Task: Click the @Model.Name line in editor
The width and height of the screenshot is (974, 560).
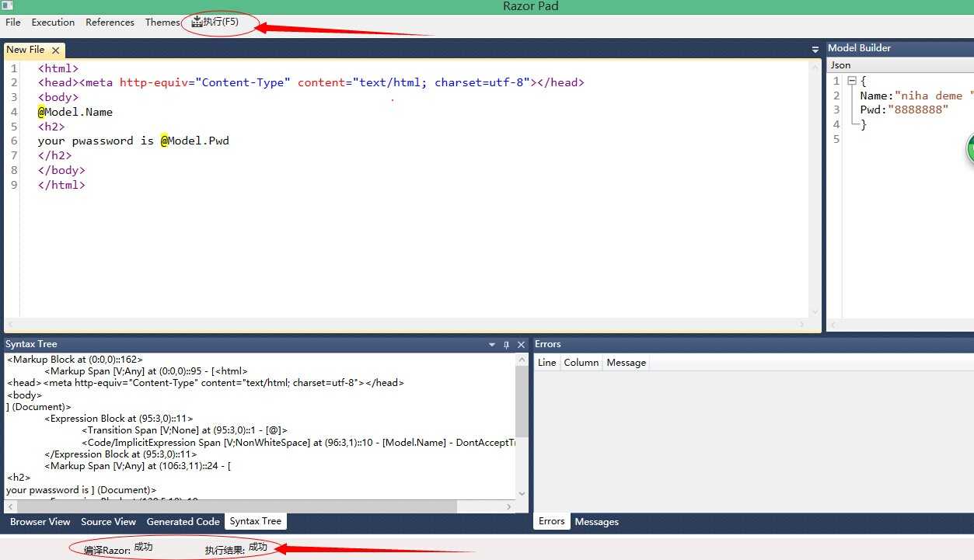Action: pyautogui.click(x=75, y=112)
